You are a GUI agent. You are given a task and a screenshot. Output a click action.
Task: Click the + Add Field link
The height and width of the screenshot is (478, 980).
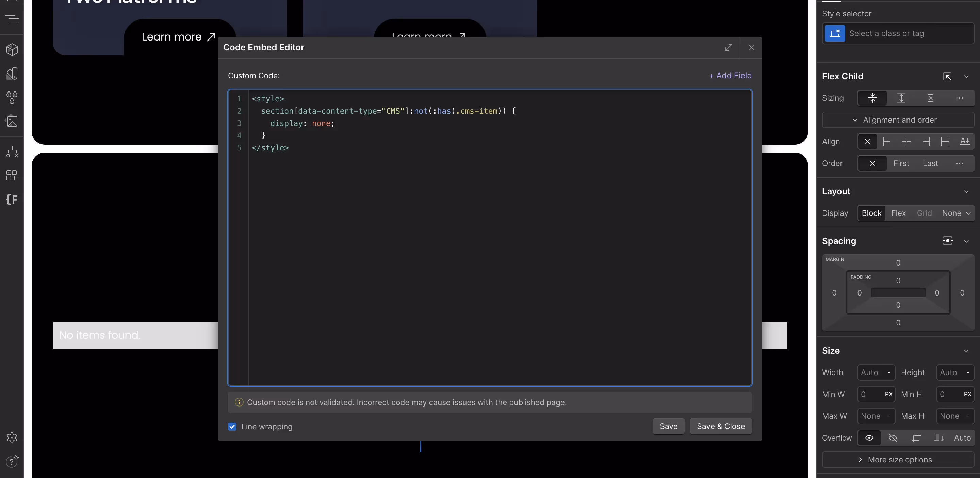tap(730, 75)
